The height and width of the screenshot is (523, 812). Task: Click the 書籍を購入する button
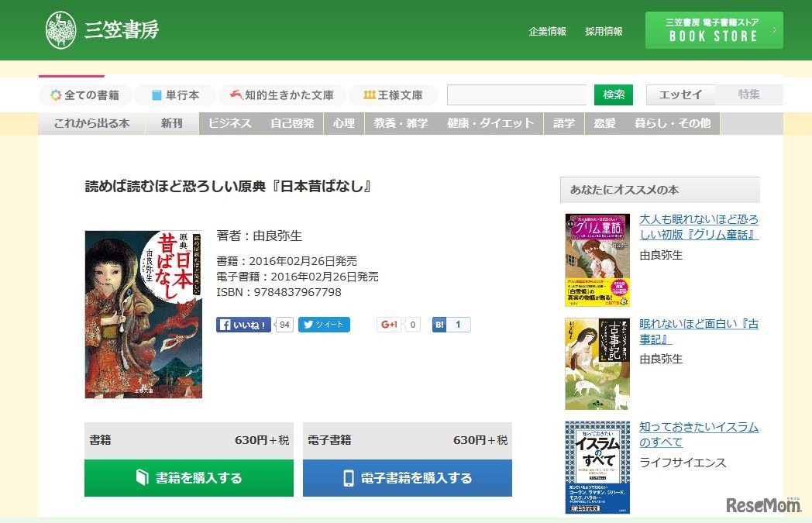tap(188, 478)
